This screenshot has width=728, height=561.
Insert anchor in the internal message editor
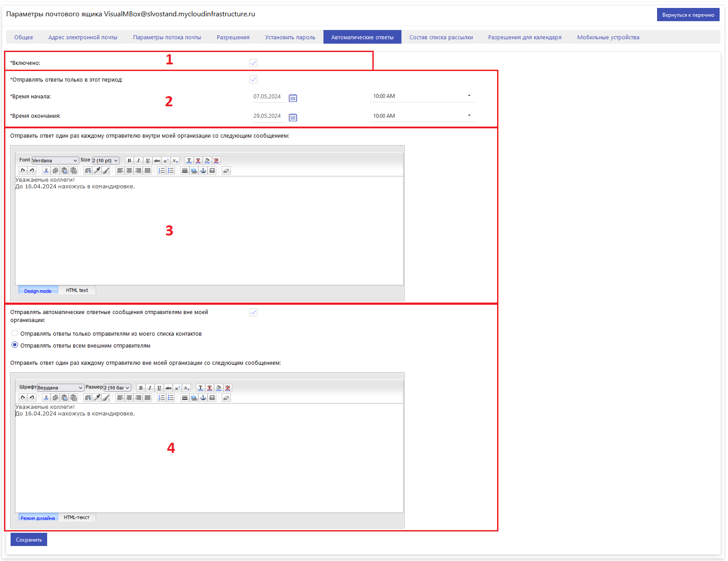pyautogui.click(x=203, y=171)
